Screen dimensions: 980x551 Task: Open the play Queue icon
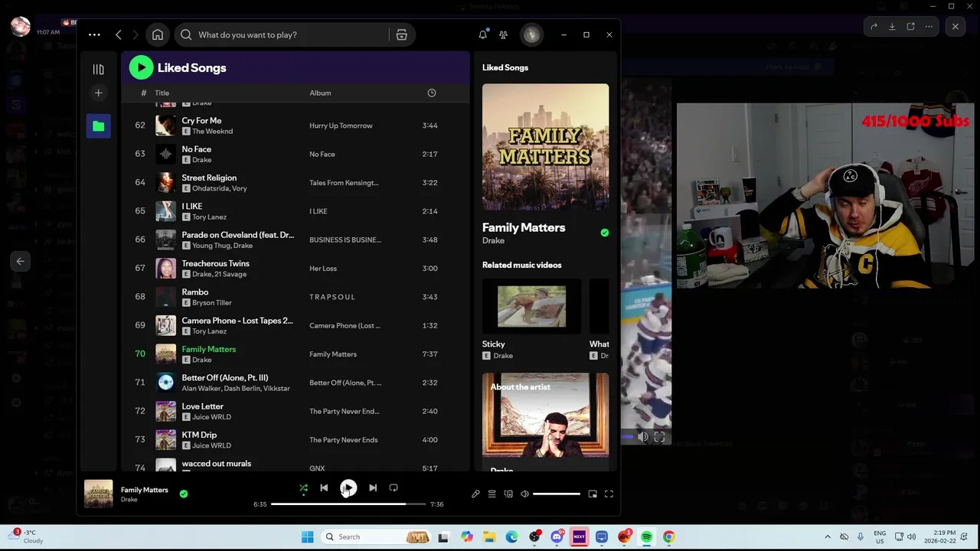tap(492, 494)
